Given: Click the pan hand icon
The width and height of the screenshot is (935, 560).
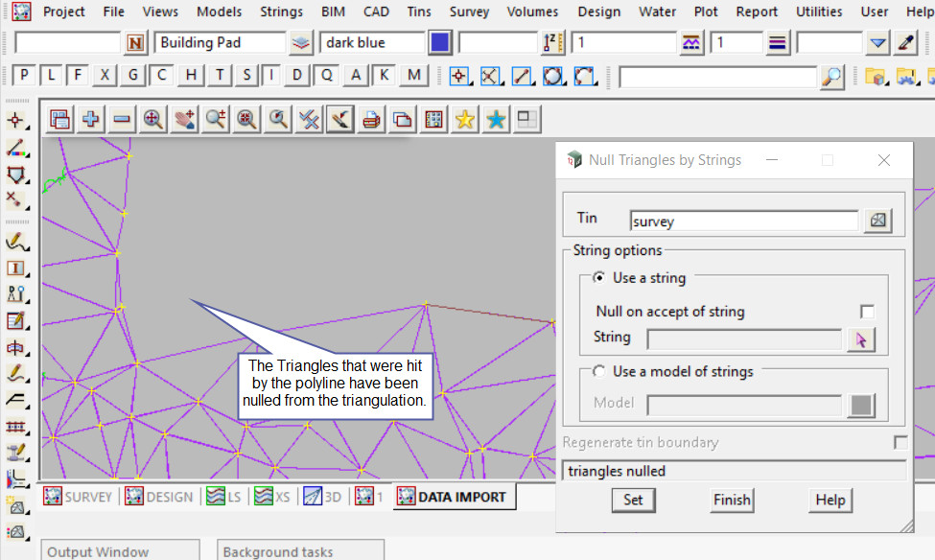Looking at the screenshot, I should tap(184, 120).
